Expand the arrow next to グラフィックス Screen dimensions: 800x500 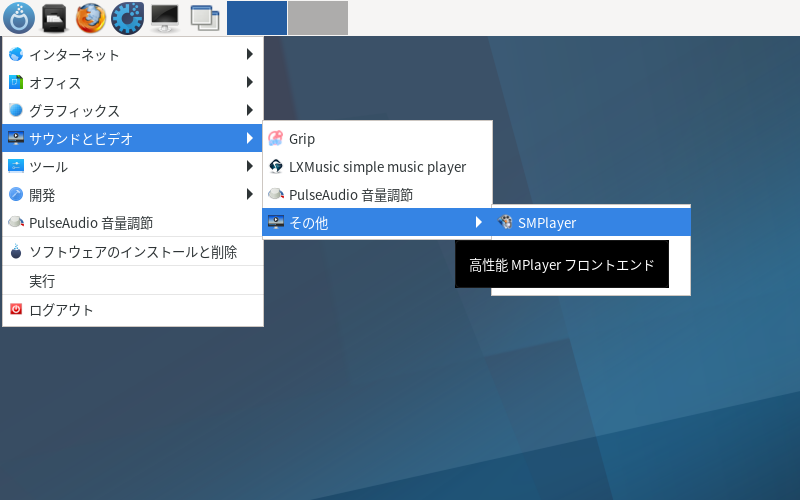(x=249, y=110)
